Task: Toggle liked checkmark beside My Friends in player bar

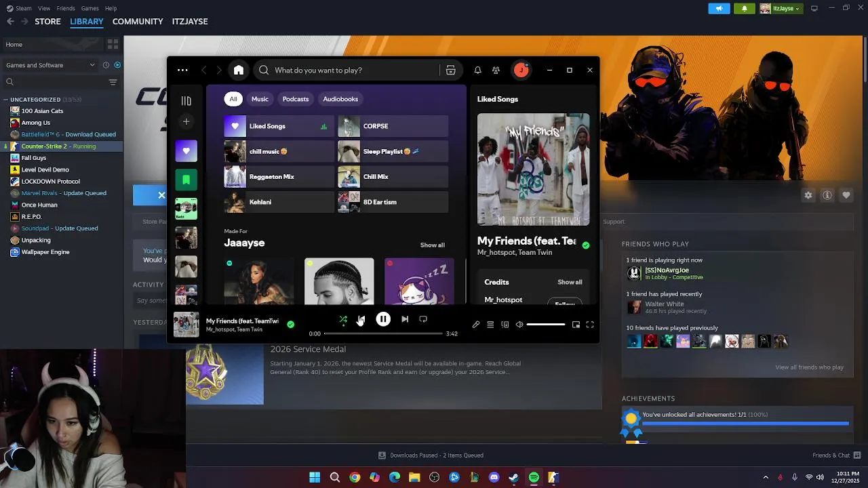Action: [x=290, y=325]
